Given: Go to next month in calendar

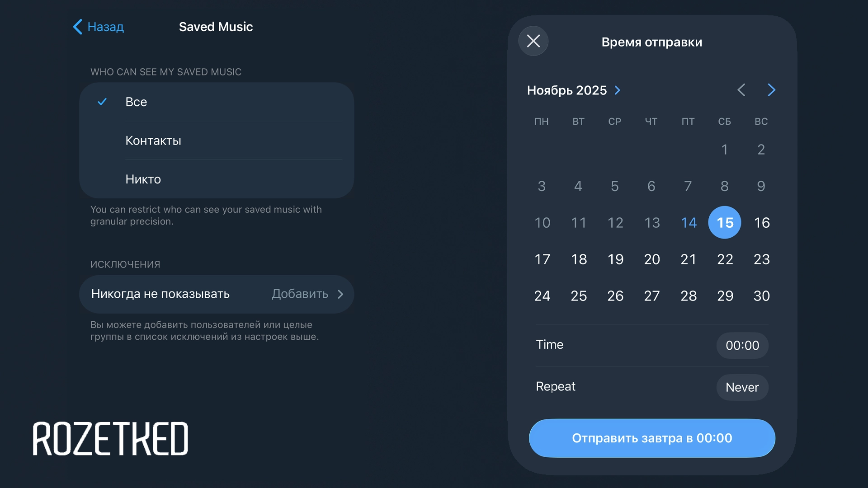Looking at the screenshot, I should click(771, 90).
